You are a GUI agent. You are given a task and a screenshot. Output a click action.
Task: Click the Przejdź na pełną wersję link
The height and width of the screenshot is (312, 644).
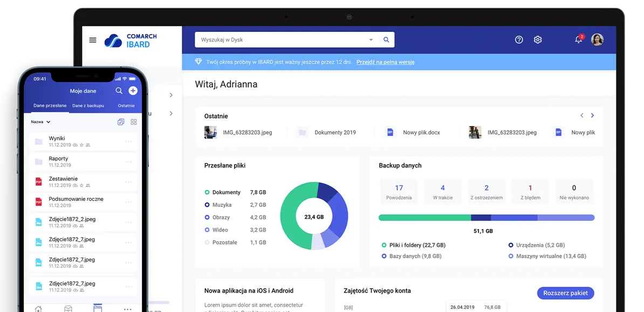385,62
